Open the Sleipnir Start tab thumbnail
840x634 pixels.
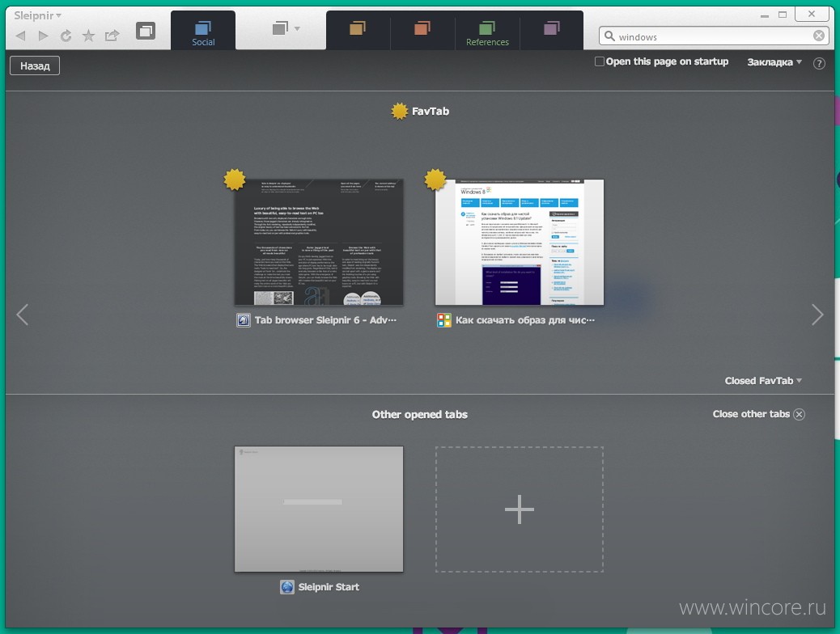point(319,509)
